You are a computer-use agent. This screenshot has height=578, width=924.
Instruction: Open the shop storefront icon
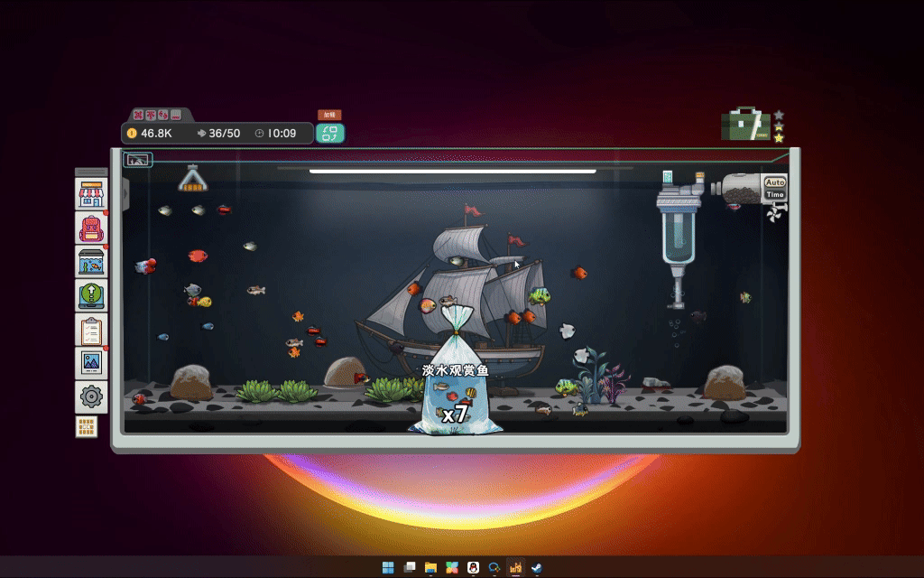[x=91, y=194]
